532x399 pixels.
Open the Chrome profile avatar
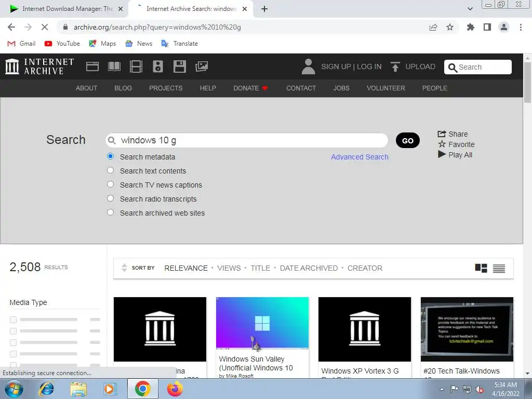coord(504,27)
